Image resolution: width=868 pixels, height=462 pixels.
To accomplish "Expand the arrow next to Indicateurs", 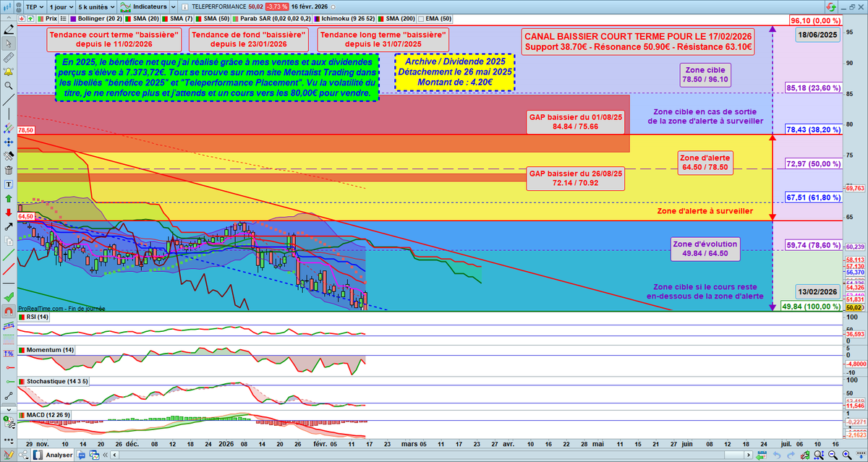I will (x=173, y=7).
